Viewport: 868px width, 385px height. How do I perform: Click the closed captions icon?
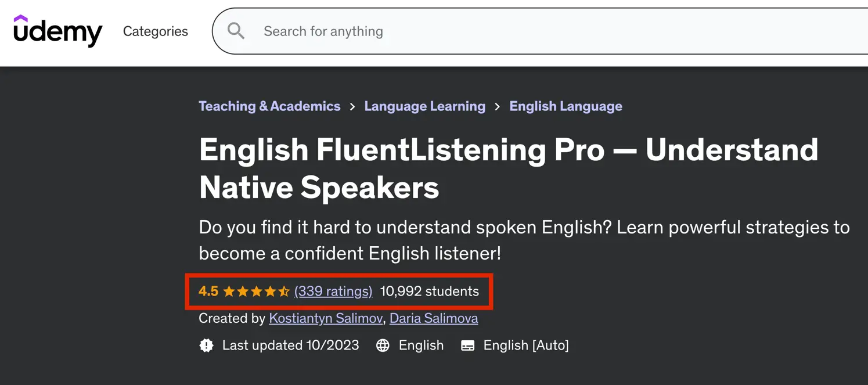(467, 346)
